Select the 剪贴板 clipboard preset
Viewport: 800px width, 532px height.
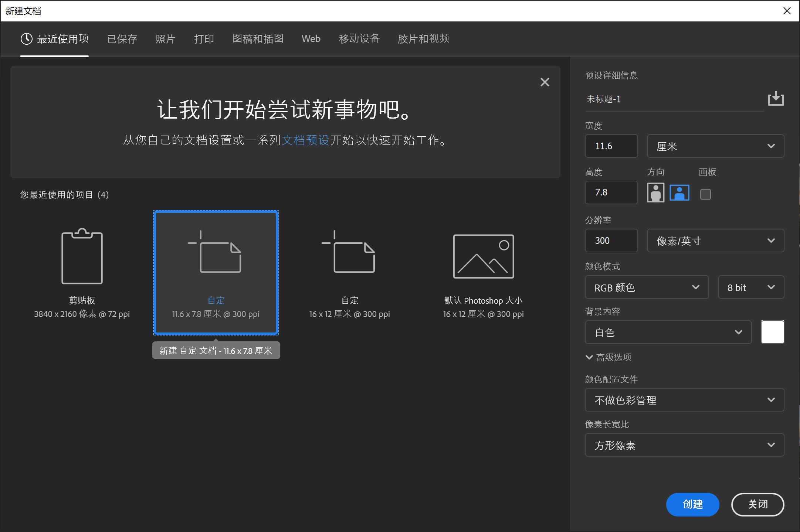pyautogui.click(x=82, y=273)
